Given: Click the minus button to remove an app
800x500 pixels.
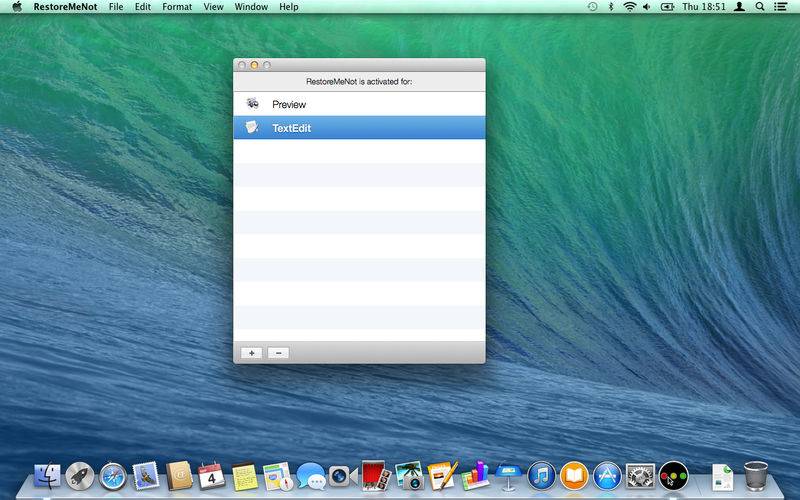Looking at the screenshot, I should coord(278,353).
